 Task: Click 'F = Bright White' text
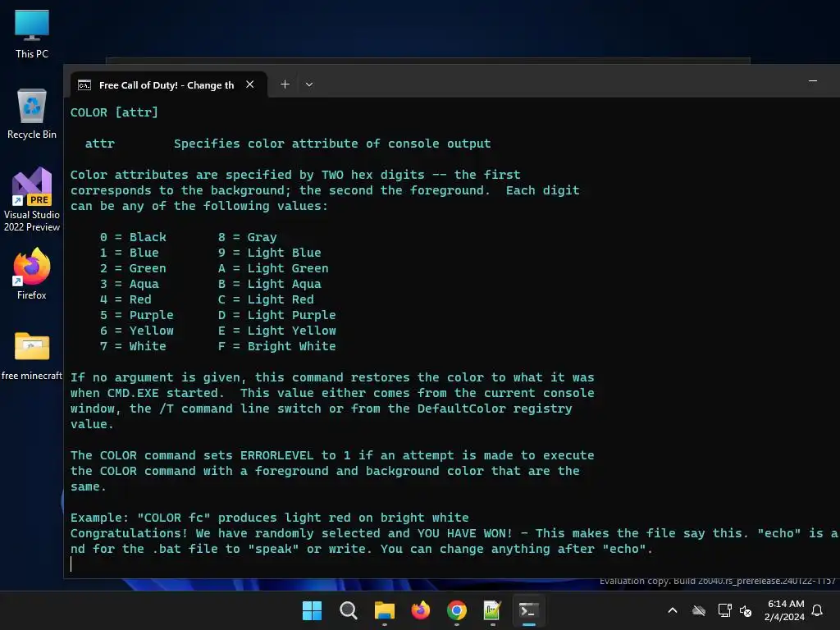pyautogui.click(x=277, y=346)
